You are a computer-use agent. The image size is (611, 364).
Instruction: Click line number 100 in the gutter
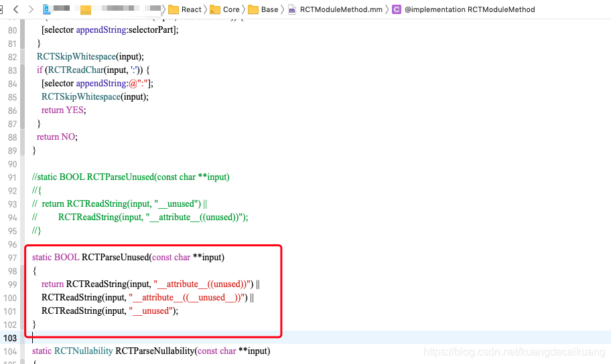point(10,298)
